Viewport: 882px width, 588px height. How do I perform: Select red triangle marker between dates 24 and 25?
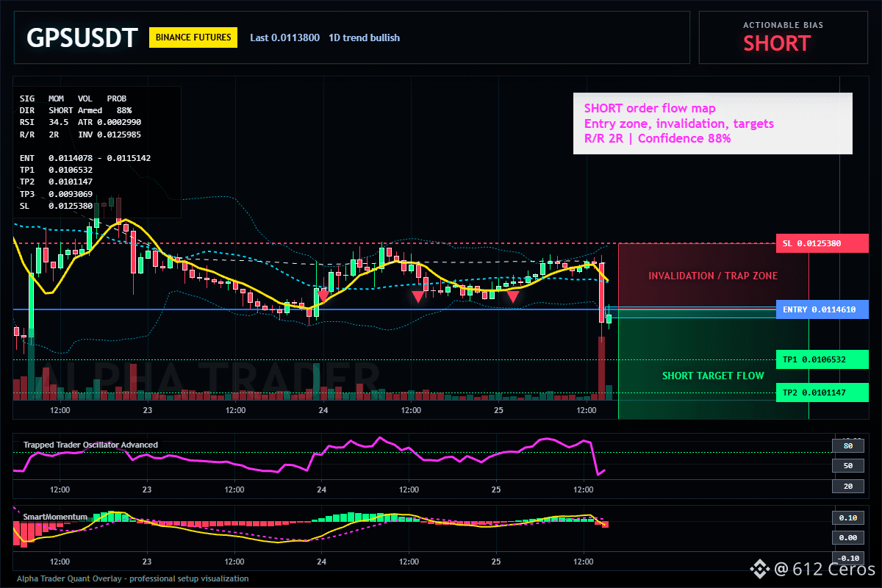pyautogui.click(x=417, y=297)
